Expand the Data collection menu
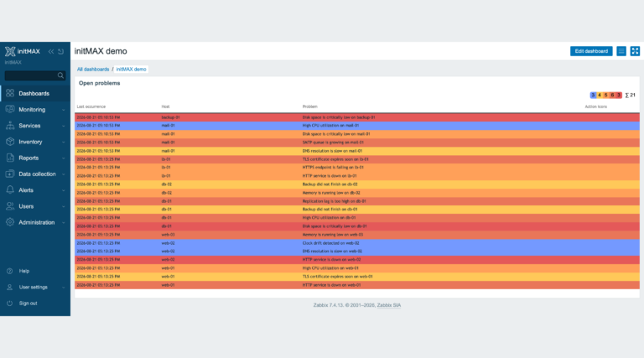Image resolution: width=644 pixels, height=358 pixels. (35, 174)
